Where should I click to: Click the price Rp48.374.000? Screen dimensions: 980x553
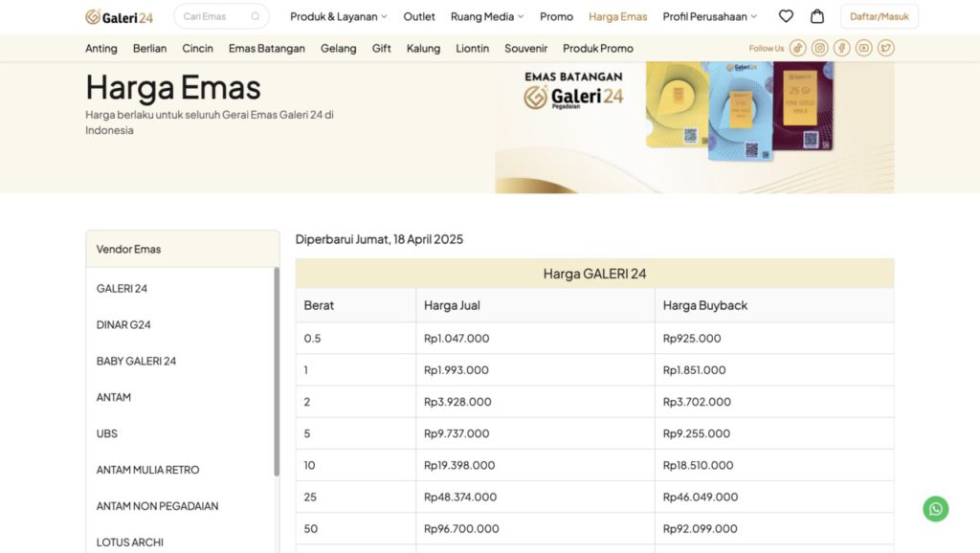click(460, 498)
